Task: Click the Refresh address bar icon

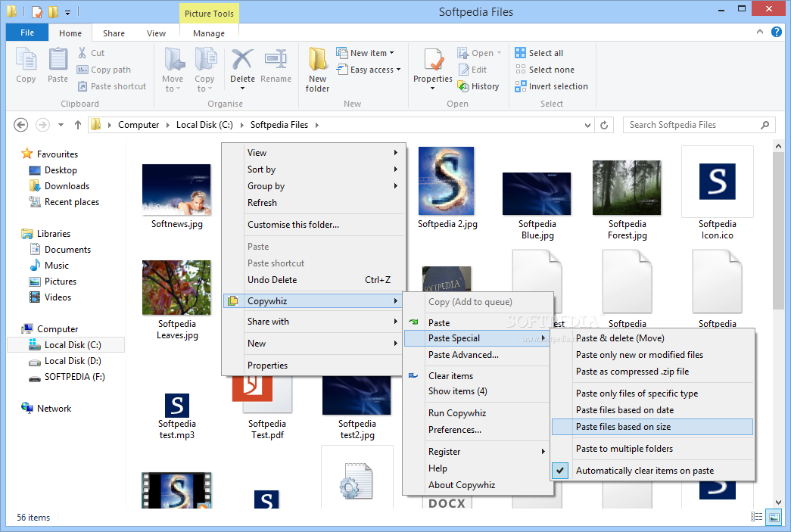Action: pos(604,125)
